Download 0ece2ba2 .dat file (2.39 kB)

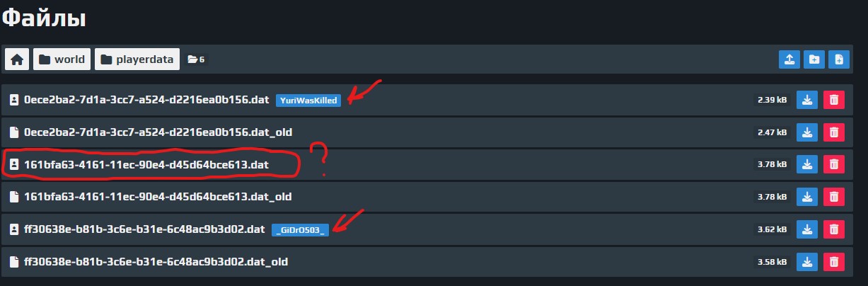point(807,100)
